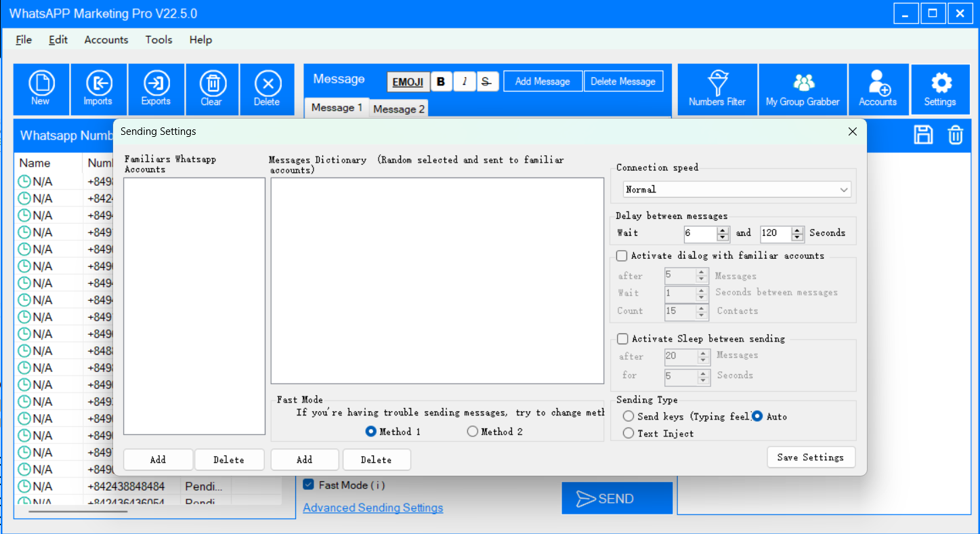980x534 pixels.
Task: Open the Advanced Sending Settings link
Action: pos(372,508)
